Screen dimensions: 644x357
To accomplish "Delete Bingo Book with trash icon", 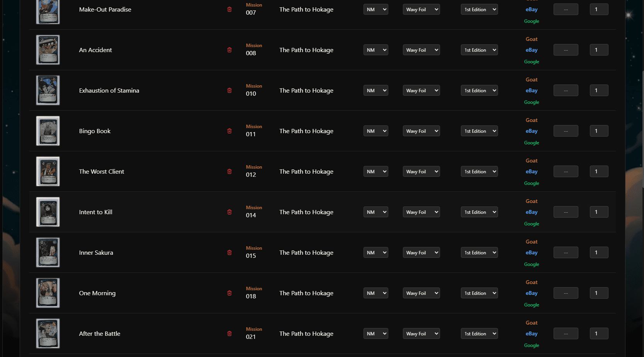I will pyautogui.click(x=229, y=131).
